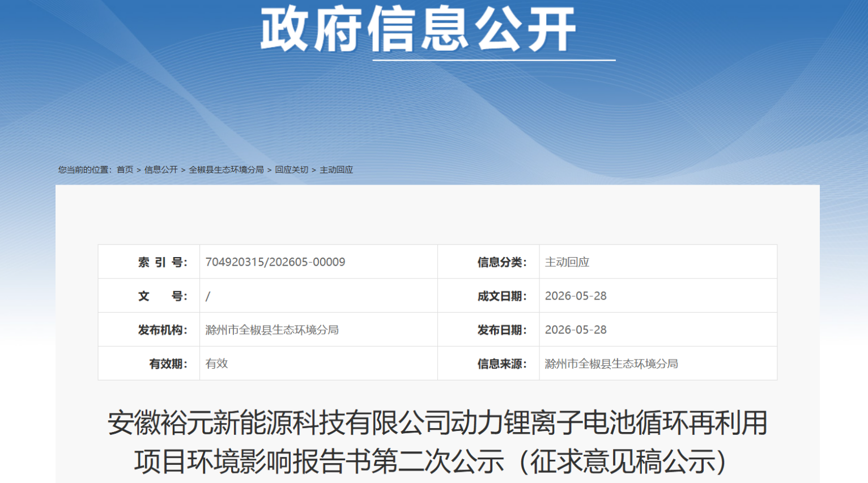868x483 pixels.
Task: Click the 发布机构 field label
Action: click(x=162, y=330)
